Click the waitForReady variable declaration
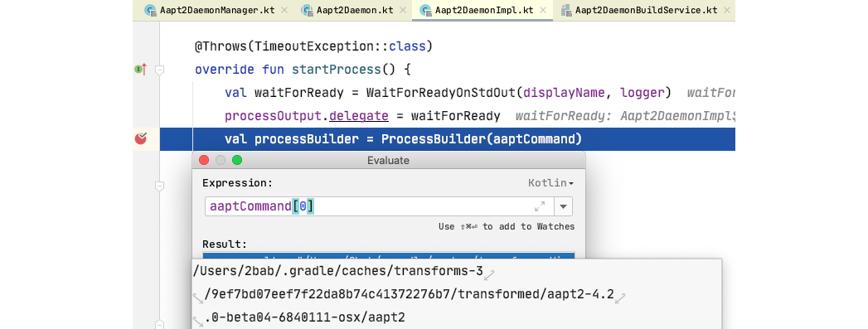The image size is (868, 329). click(299, 93)
